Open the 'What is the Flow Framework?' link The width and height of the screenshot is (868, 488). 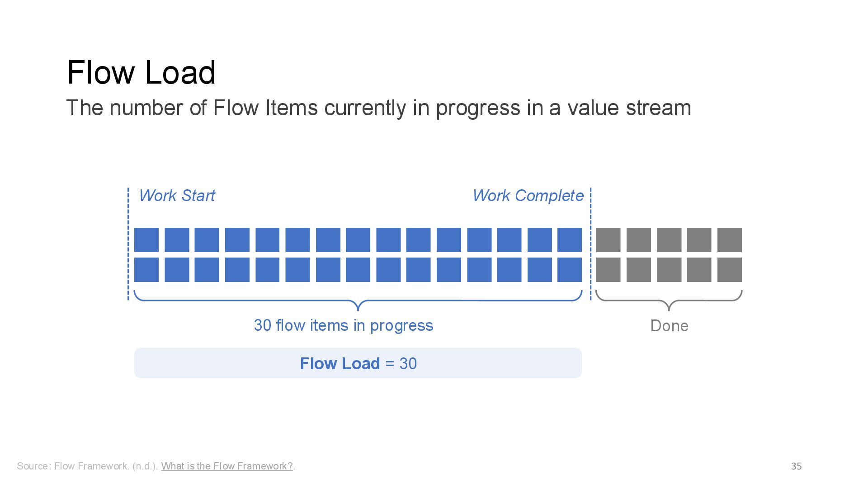click(227, 466)
